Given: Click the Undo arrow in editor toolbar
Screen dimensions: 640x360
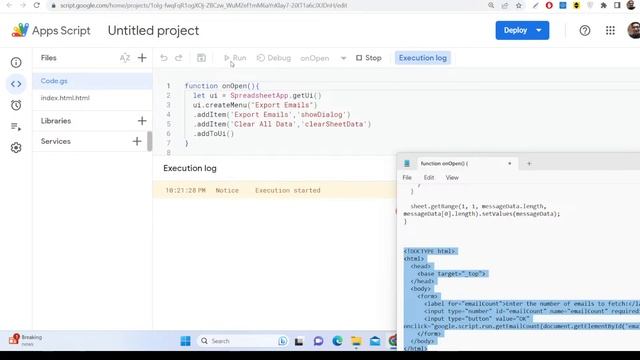Looking at the screenshot, I should pos(164,58).
